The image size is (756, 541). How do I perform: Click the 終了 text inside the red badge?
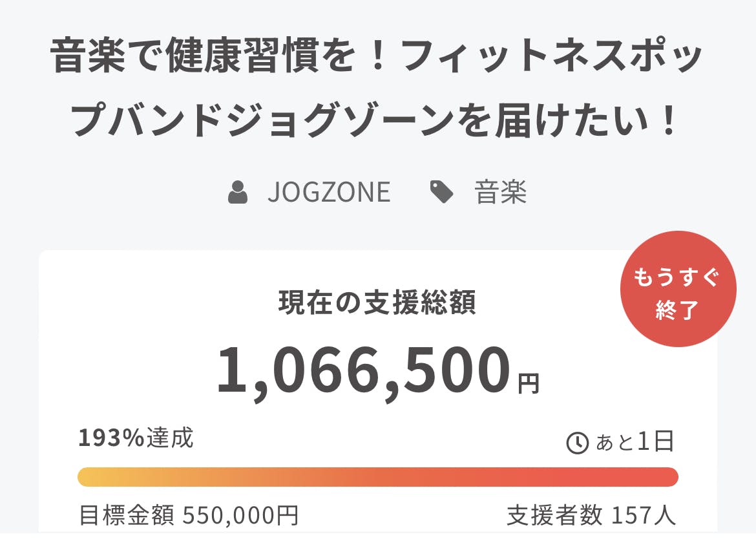point(677,311)
